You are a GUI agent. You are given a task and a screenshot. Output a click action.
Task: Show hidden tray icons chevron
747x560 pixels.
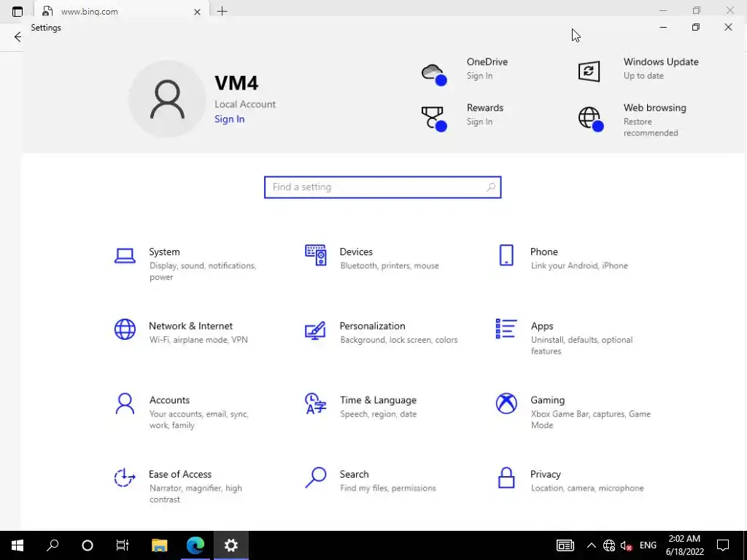click(591, 545)
